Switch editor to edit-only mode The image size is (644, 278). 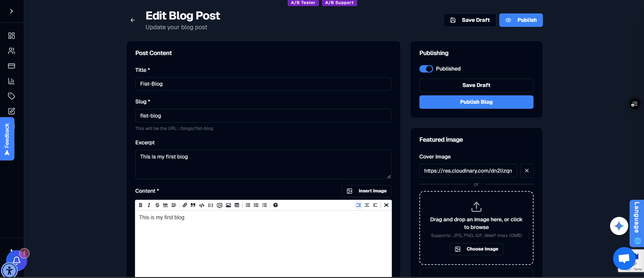(x=359, y=205)
